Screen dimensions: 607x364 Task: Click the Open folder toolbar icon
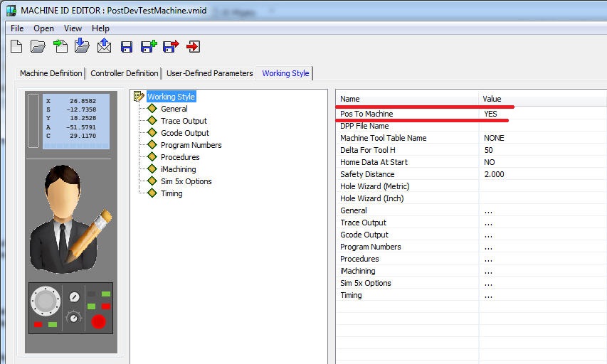click(x=38, y=47)
